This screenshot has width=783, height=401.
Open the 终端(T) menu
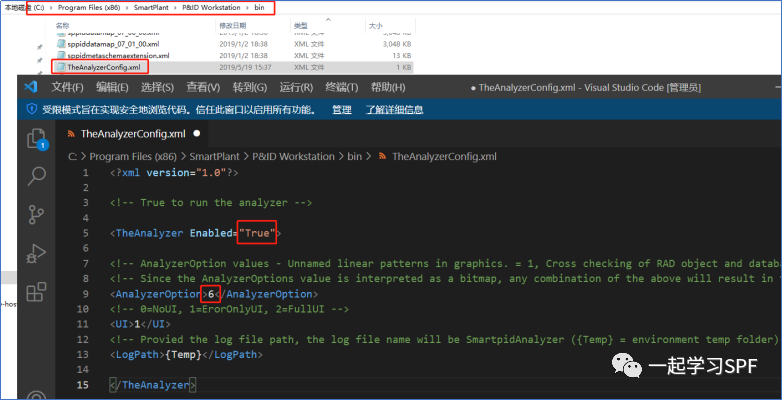(x=342, y=87)
